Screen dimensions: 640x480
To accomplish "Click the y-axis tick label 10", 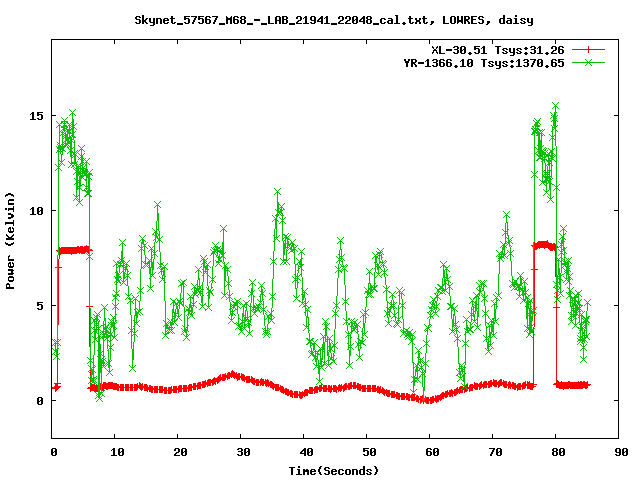I will click(x=36, y=211).
